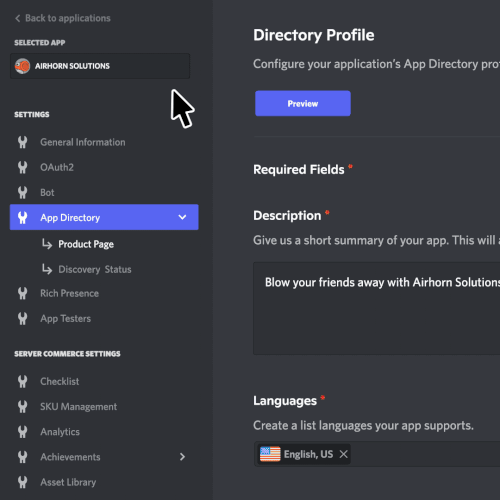
Task: Open the Airhorn Solutions app selector
Action: coord(100,66)
